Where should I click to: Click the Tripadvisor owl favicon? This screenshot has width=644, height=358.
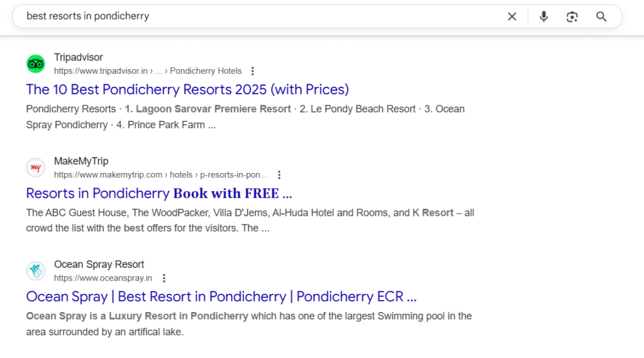click(x=36, y=64)
